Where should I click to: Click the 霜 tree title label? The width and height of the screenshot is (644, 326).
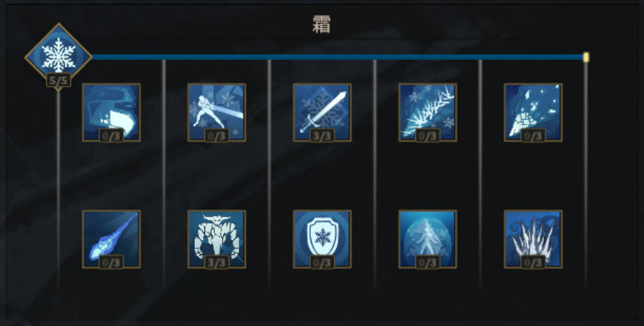click(321, 24)
